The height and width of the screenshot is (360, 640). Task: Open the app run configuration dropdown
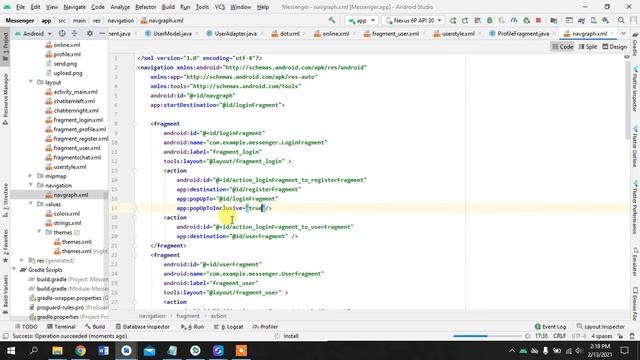[x=362, y=20]
